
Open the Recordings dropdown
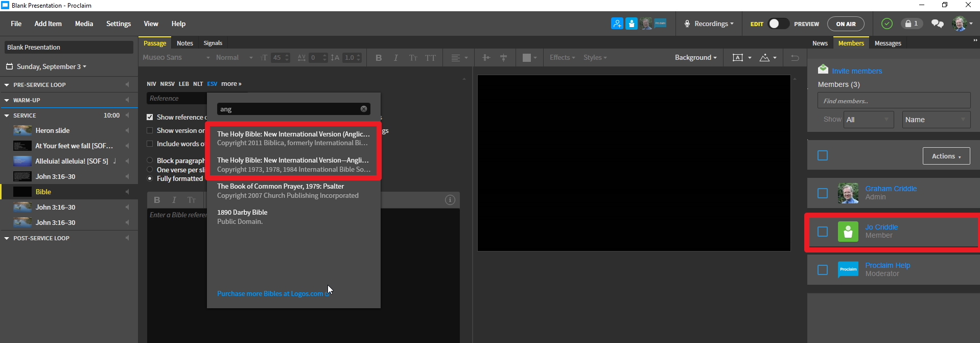coord(709,24)
